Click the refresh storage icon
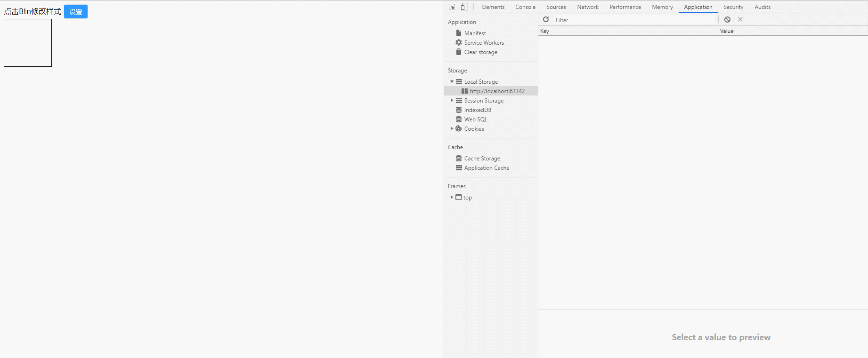 tap(546, 19)
